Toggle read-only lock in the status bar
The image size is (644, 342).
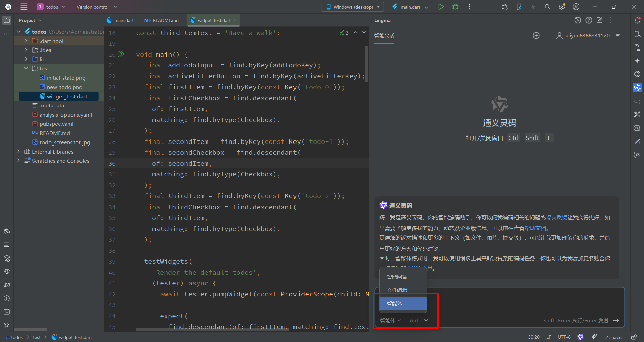(x=634, y=337)
